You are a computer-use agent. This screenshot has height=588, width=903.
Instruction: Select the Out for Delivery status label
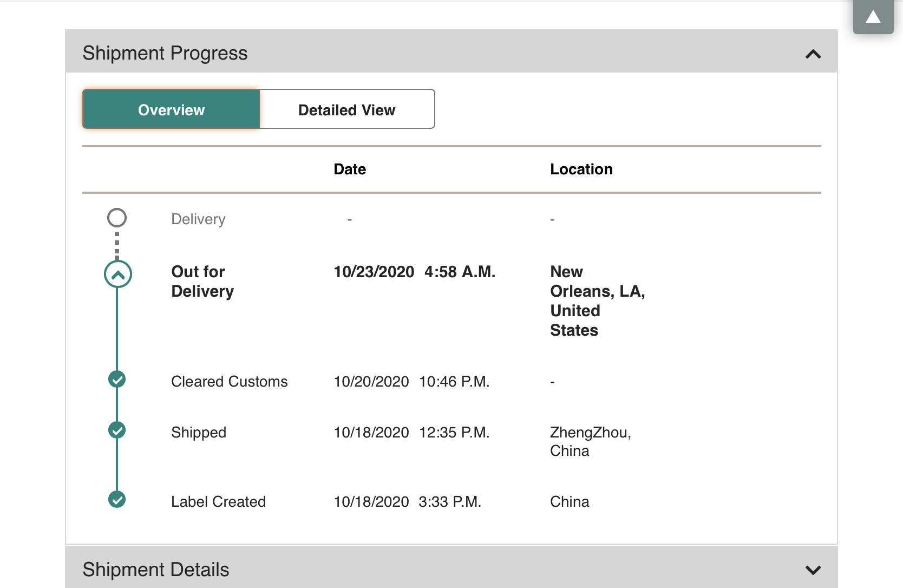click(202, 282)
